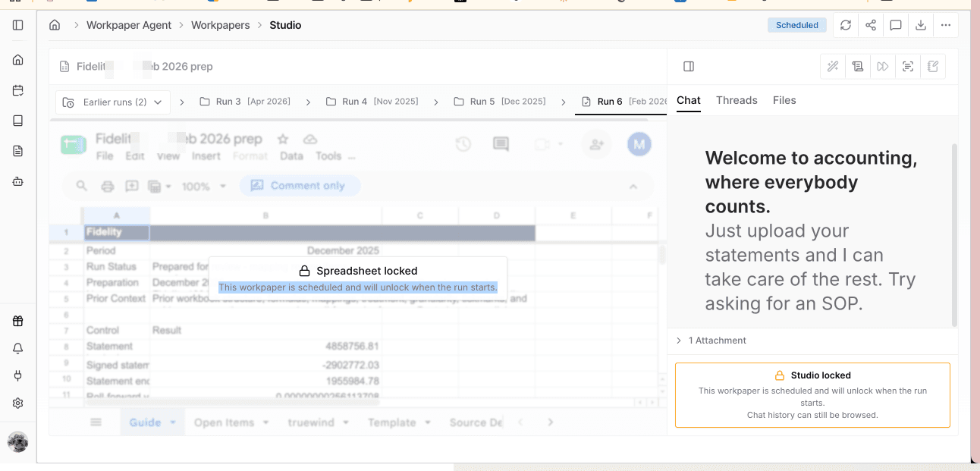Toggle the left sidebar panel icon
Screen dimensions: 980x471
[x=18, y=25]
